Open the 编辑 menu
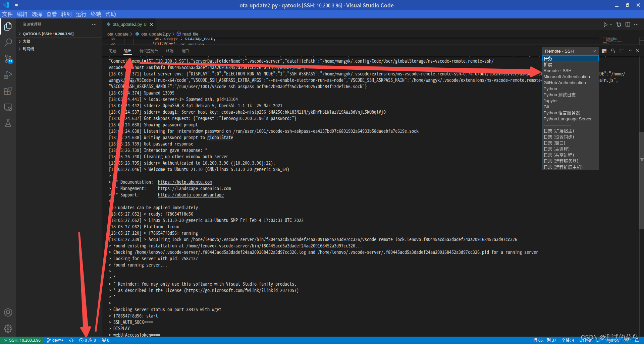The height and width of the screenshot is (344, 644). point(22,14)
